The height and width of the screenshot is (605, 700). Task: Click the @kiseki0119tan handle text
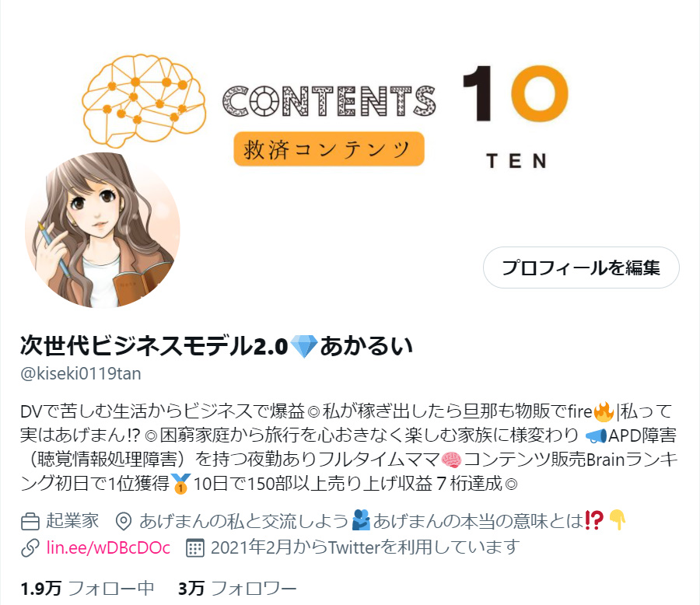click(x=81, y=373)
